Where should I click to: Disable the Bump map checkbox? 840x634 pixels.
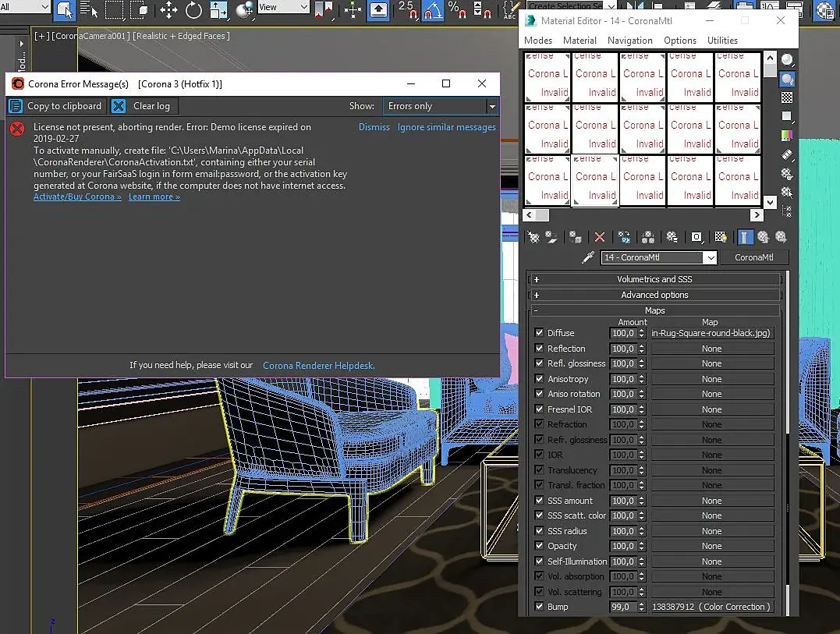pos(539,607)
